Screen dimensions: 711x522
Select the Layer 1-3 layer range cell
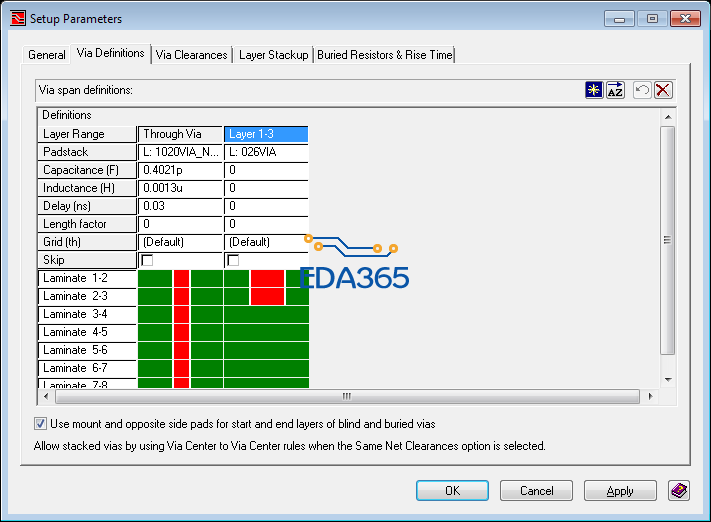pyautogui.click(x=266, y=134)
